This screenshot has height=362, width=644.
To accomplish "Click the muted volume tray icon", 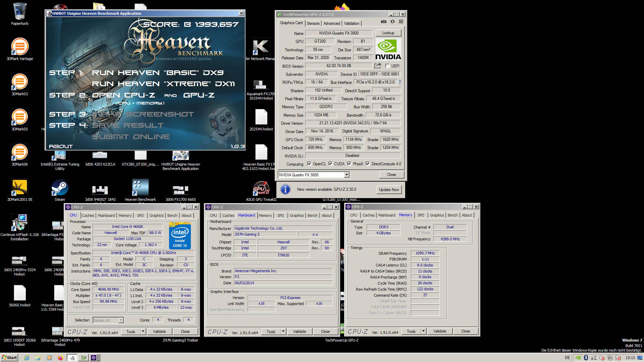I will click(602, 358).
